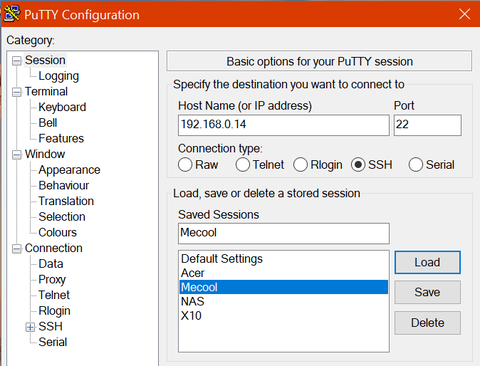Delete the selected Mecool session
Screen dimensions: 480x366
[x=427, y=323]
